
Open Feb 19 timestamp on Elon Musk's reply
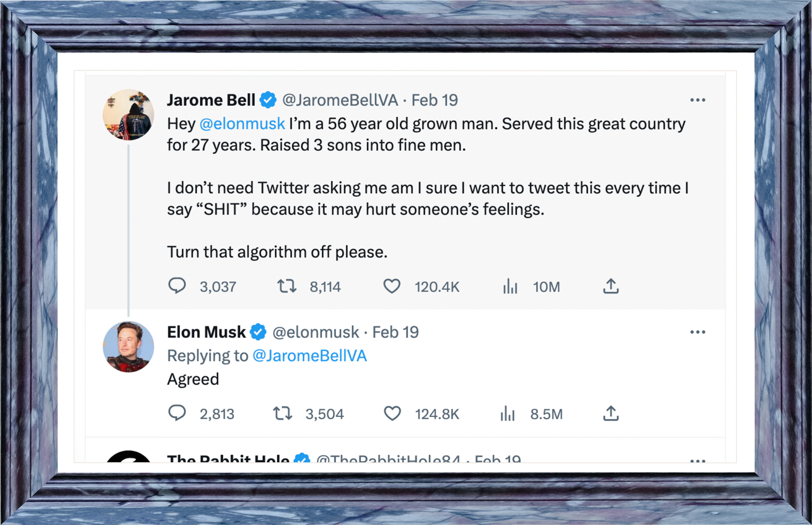pos(395,332)
